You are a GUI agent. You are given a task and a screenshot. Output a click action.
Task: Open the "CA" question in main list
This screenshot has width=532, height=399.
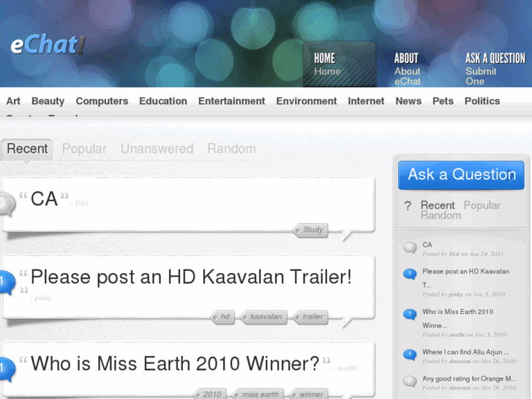point(44,199)
